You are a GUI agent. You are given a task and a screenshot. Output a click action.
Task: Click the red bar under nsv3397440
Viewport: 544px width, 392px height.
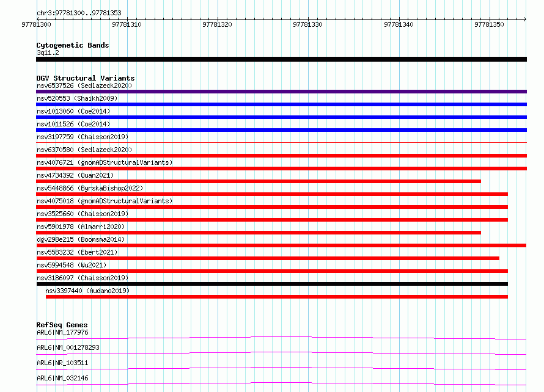point(277,297)
